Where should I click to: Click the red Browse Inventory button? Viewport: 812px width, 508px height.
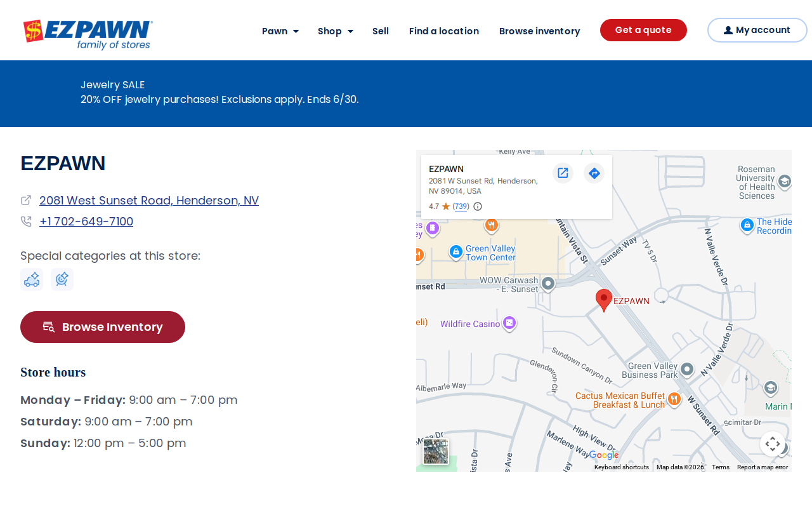click(103, 327)
